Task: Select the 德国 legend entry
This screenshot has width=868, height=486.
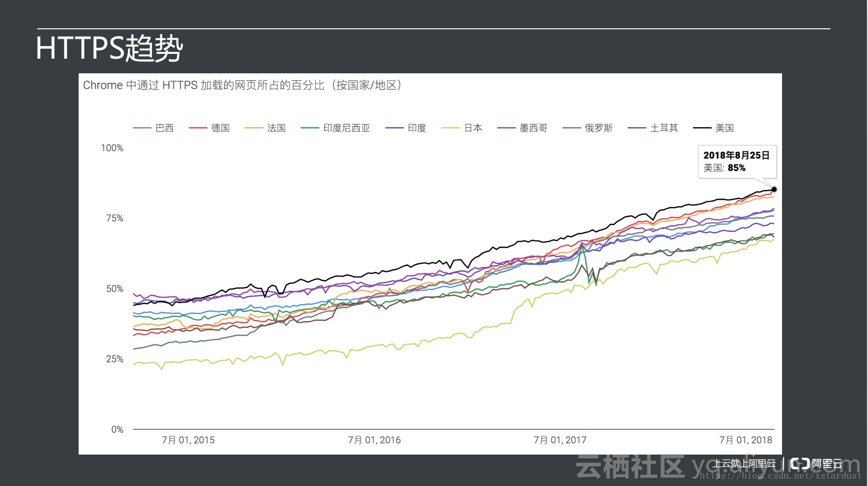Action: point(210,128)
